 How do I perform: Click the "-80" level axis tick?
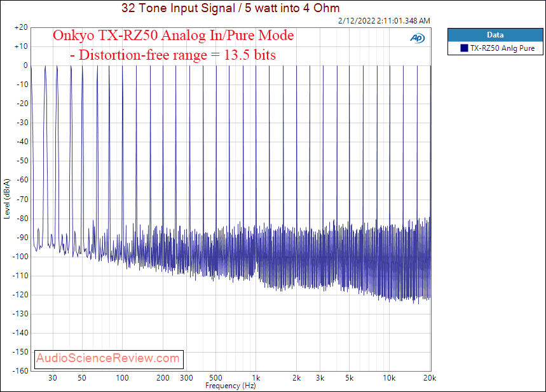22,219
